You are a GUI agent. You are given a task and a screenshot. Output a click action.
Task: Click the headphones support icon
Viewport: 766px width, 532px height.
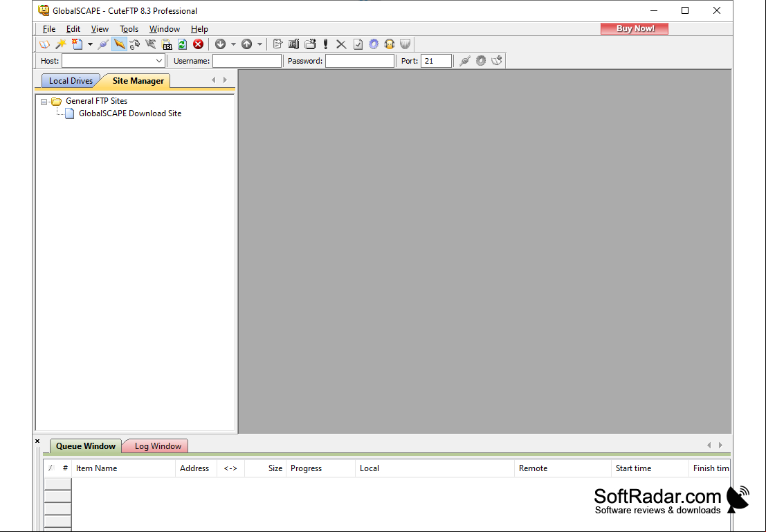click(x=390, y=44)
